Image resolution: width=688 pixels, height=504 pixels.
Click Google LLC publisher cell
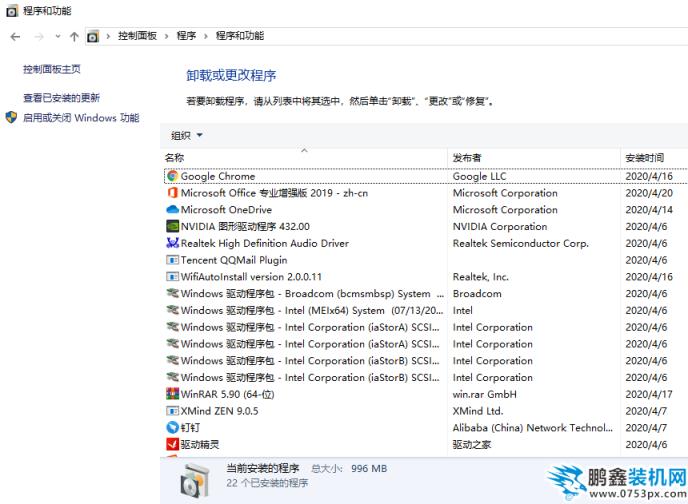pyautogui.click(x=479, y=176)
